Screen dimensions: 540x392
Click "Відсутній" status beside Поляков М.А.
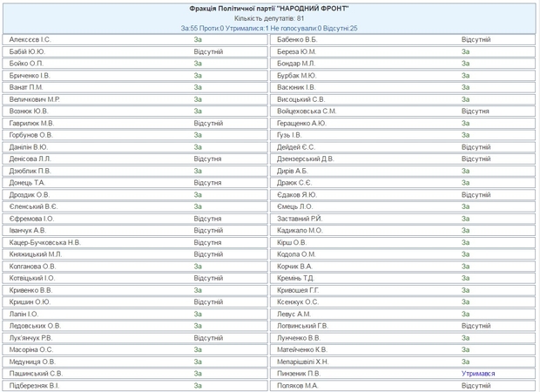[x=476, y=384]
